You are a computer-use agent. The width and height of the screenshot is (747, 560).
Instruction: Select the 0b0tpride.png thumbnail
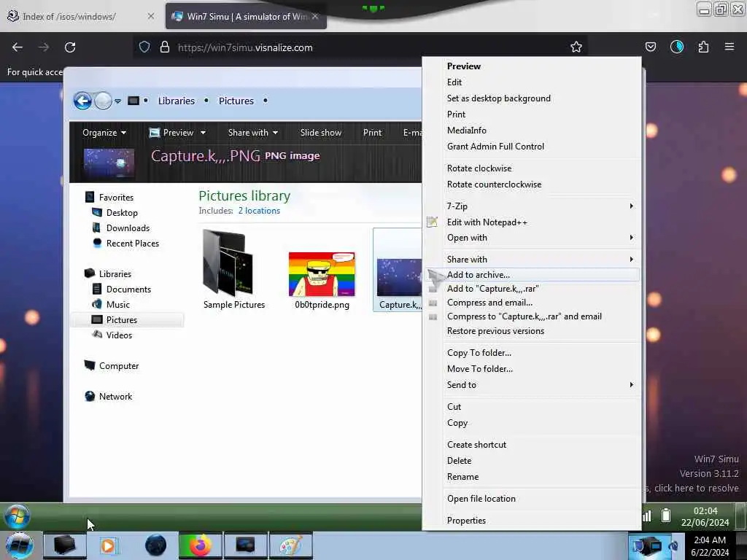click(x=322, y=281)
